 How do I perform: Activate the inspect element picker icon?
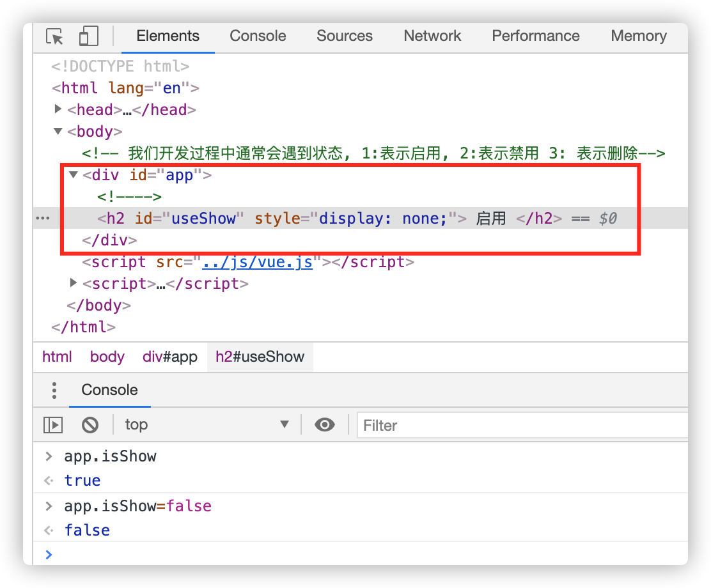(x=56, y=36)
